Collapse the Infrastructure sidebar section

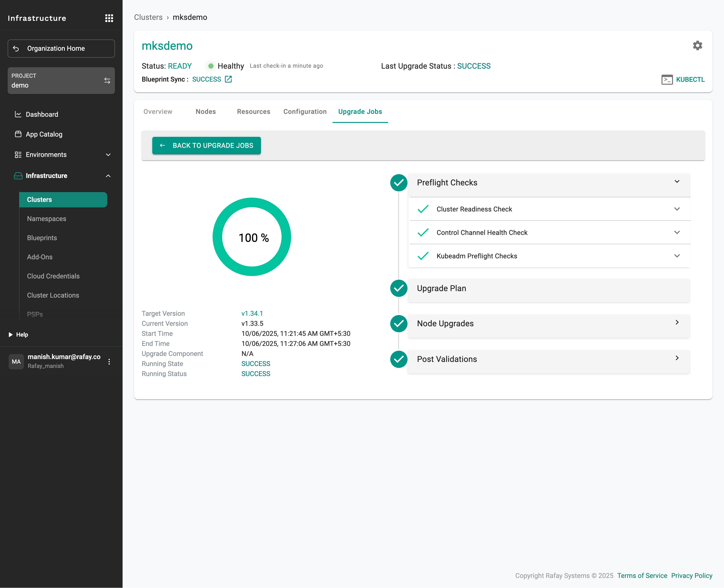pos(108,176)
